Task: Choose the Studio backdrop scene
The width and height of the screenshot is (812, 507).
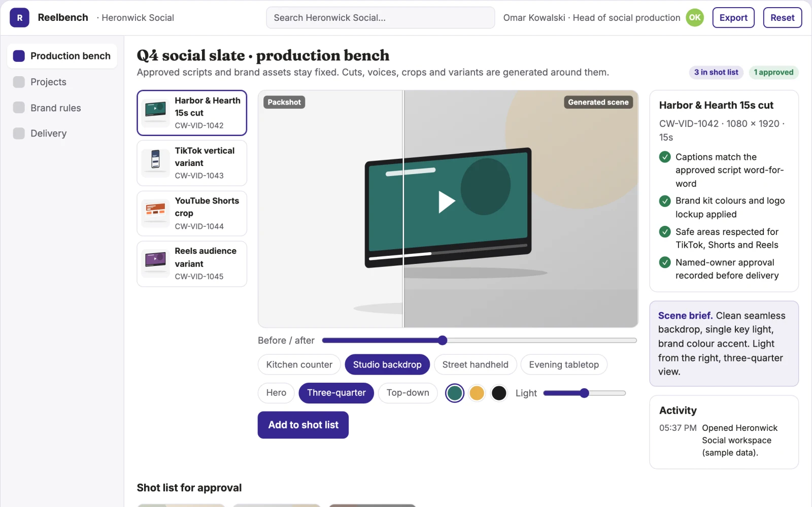Action: point(387,364)
